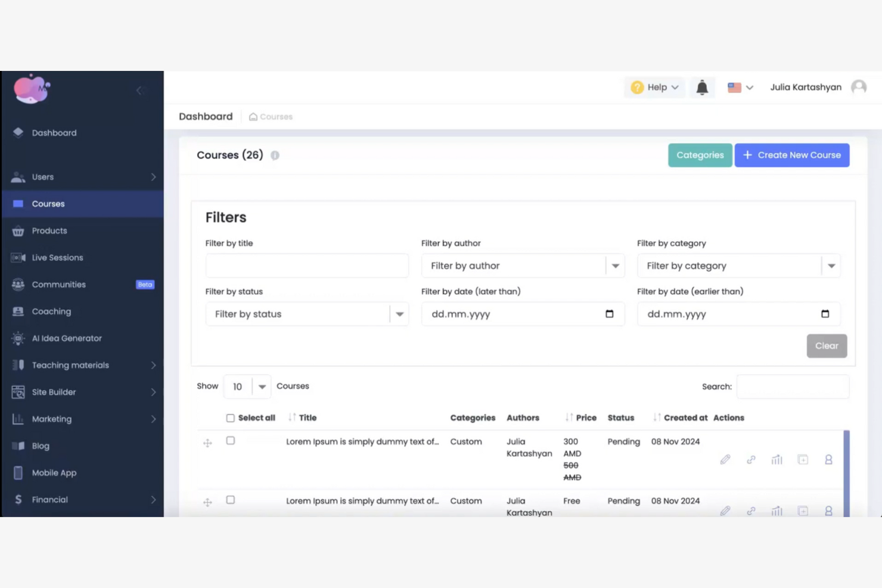This screenshot has height=588, width=882.
Task: Open Coaching from the sidebar
Action: tap(51, 311)
